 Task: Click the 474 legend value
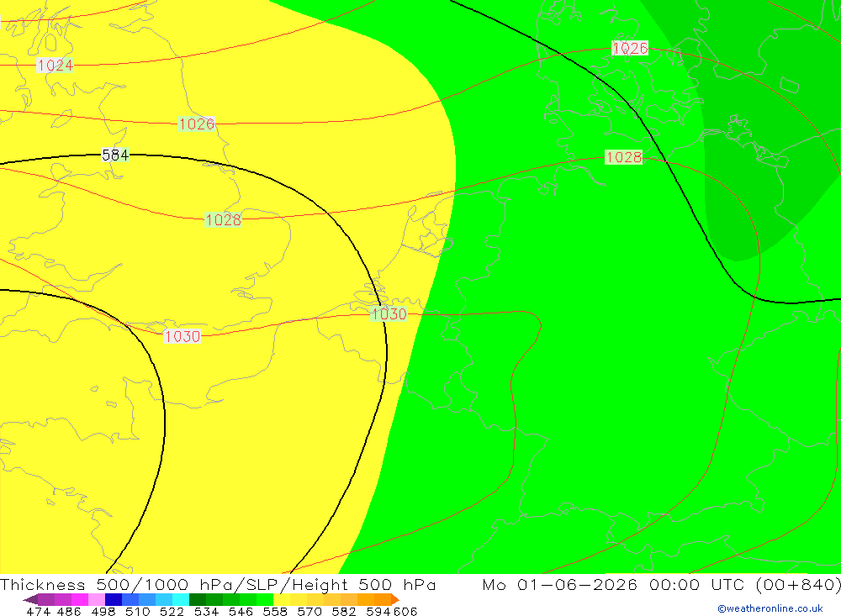pyautogui.click(x=38, y=611)
